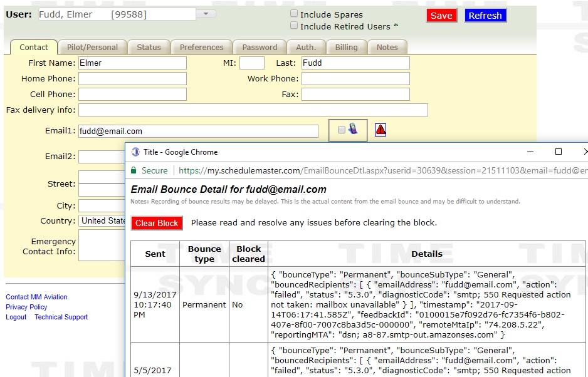Screen dimensions: 588x377
Task: Open the Password tab
Action: tap(260, 47)
